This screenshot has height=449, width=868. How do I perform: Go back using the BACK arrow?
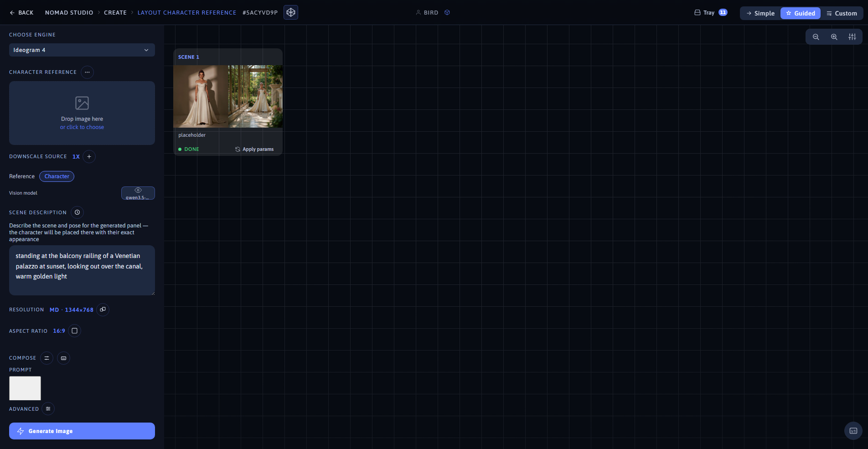point(21,13)
